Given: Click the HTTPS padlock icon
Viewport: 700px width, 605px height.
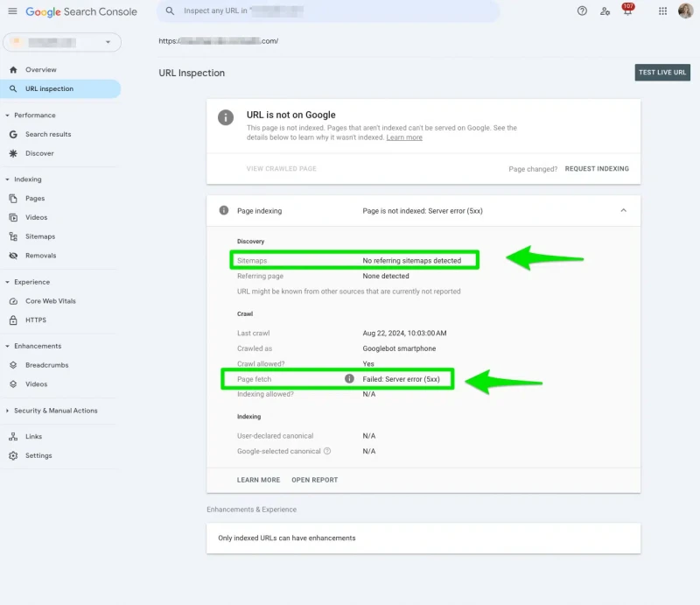Looking at the screenshot, I should pos(13,320).
